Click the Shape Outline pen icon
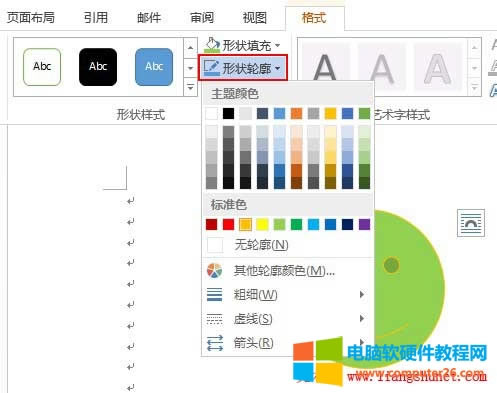The height and width of the screenshot is (393, 497). 212,68
